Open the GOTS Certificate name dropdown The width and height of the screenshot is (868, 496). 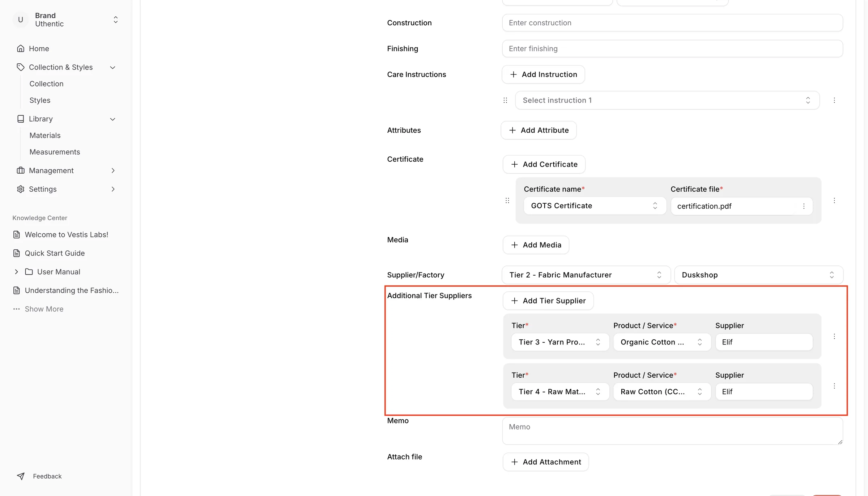tap(595, 206)
